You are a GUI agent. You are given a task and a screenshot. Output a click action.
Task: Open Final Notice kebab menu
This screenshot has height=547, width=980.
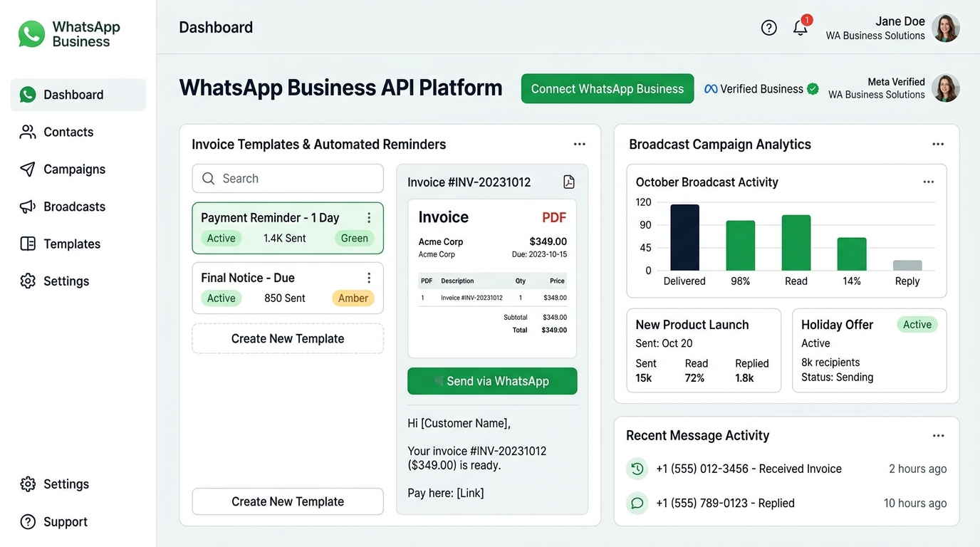[369, 278]
